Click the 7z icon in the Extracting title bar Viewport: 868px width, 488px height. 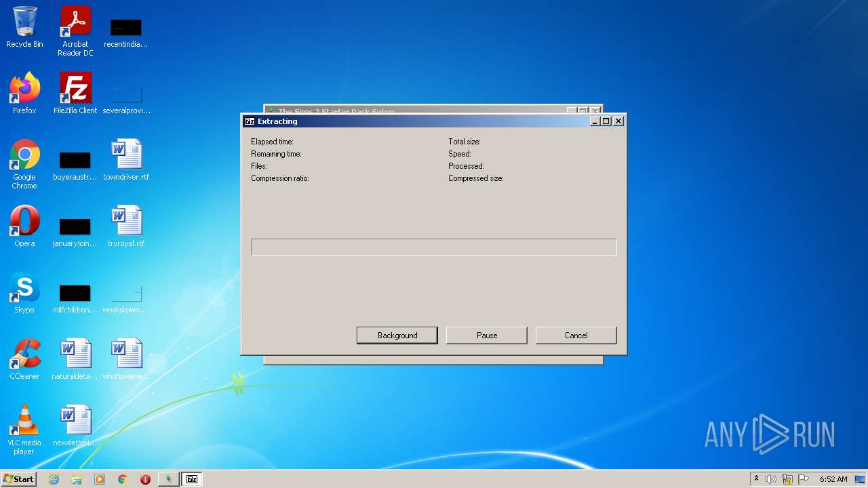point(250,121)
